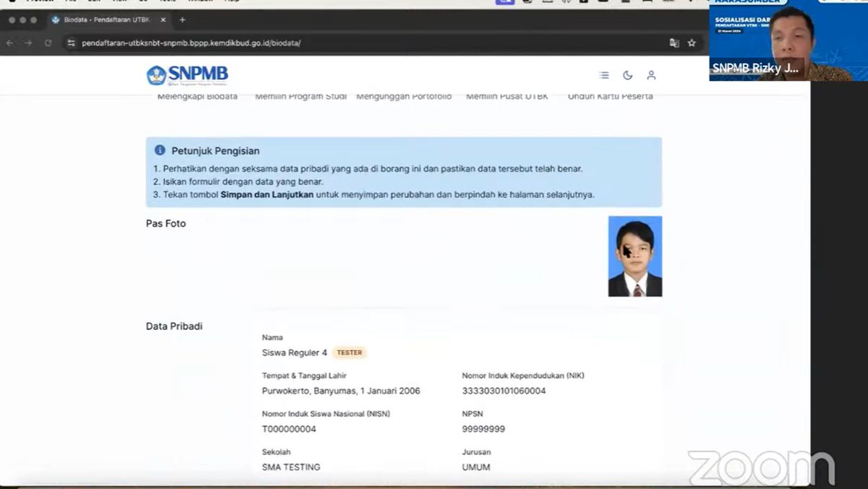868x489 pixels.
Task: Click the browser back arrow
Action: 10,43
